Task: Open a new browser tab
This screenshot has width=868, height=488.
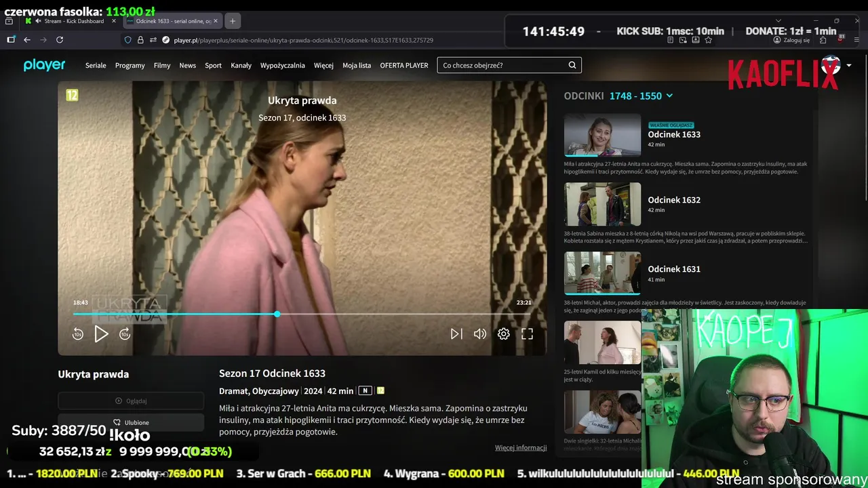Action: click(232, 21)
